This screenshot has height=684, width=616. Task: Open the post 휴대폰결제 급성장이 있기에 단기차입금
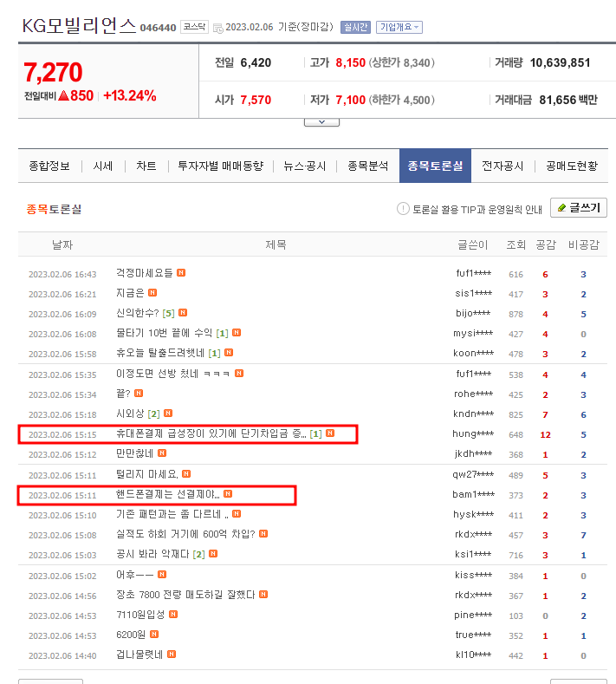click(211, 433)
